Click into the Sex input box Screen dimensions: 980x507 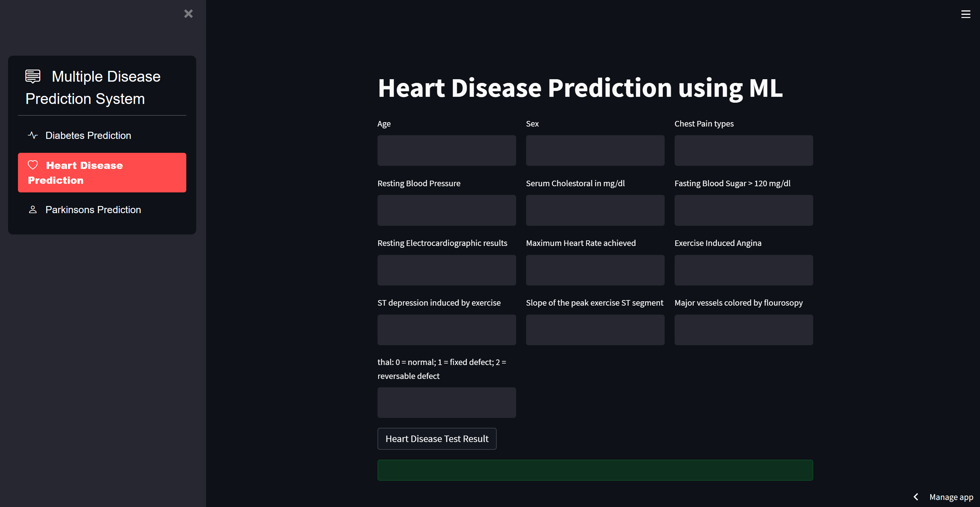pos(595,150)
